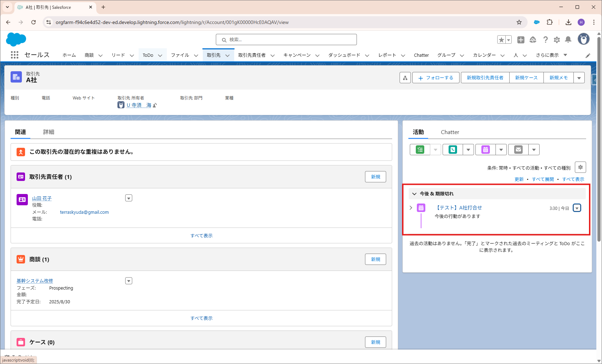The width and height of the screenshot is (602, 364).
Task: Switch to the 詳細 tab
Action: point(49,132)
